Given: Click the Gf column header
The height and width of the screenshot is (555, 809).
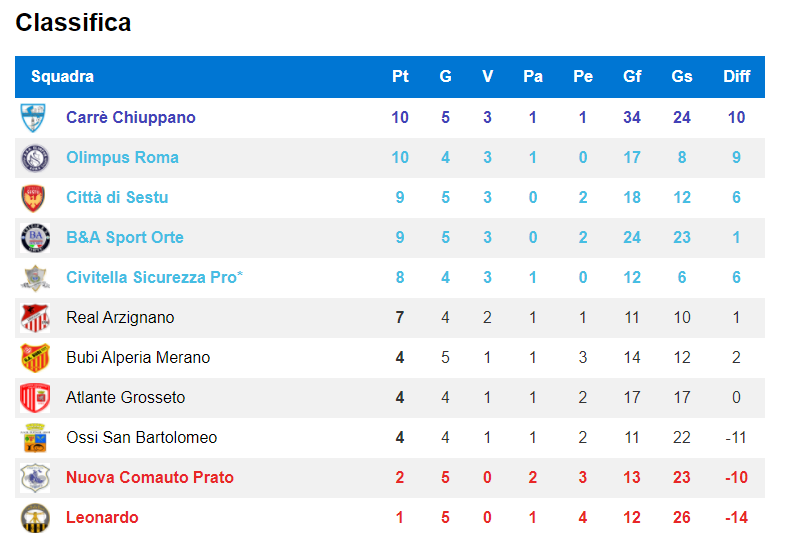Looking at the screenshot, I should [632, 76].
